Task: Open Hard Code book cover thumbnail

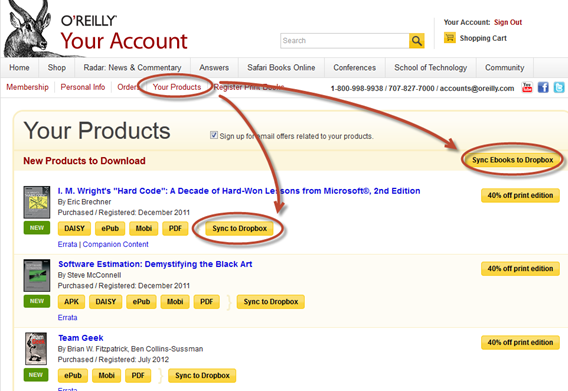Action: click(x=37, y=202)
